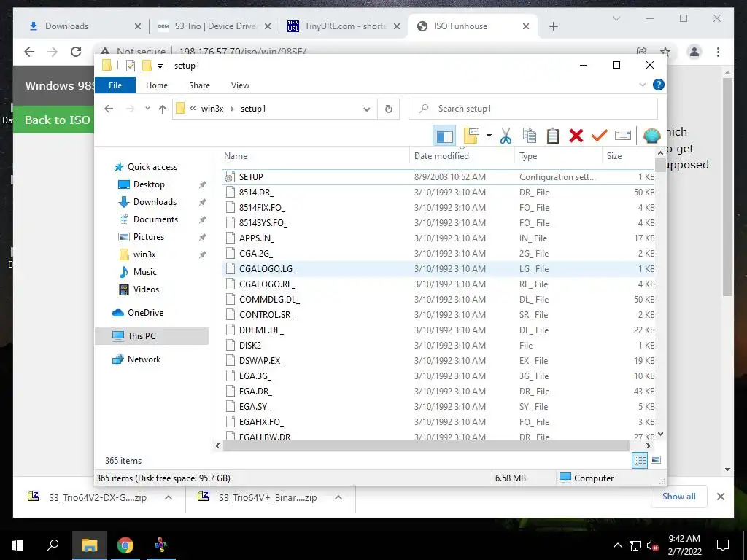Click Show all downloads button
747x560 pixels.
(679, 497)
